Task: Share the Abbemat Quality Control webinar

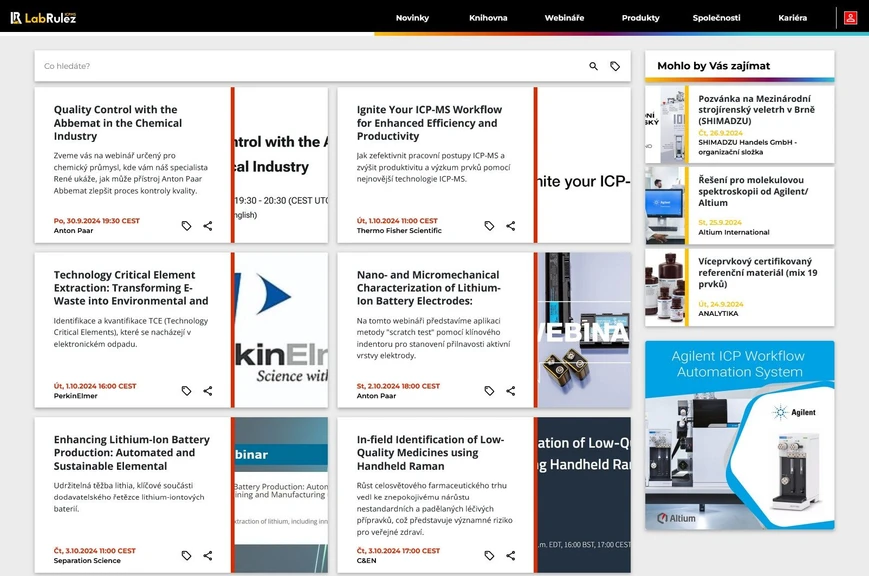Action: [208, 226]
